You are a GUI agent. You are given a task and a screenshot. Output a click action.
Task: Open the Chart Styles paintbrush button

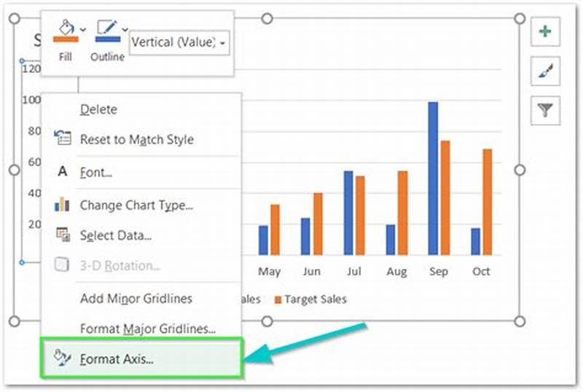(545, 71)
